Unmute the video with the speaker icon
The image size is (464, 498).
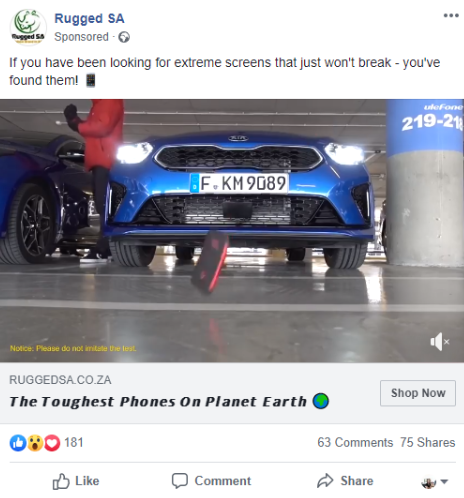(440, 342)
